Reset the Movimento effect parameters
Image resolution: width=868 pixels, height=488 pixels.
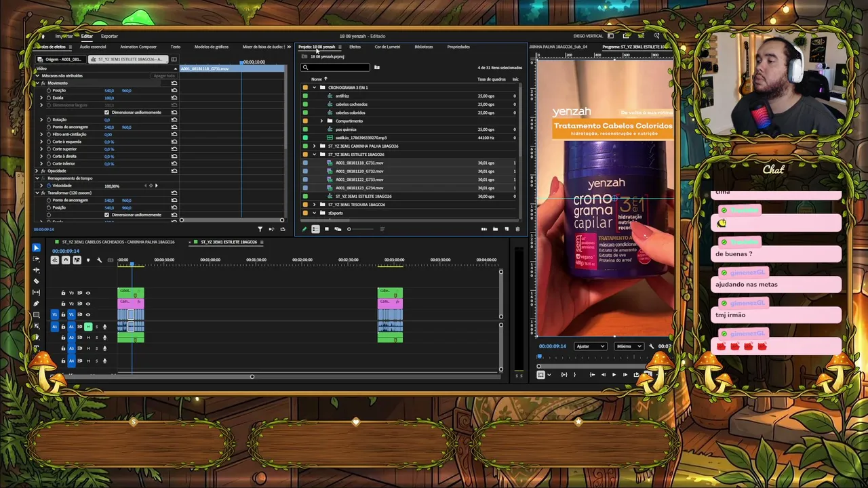click(174, 83)
